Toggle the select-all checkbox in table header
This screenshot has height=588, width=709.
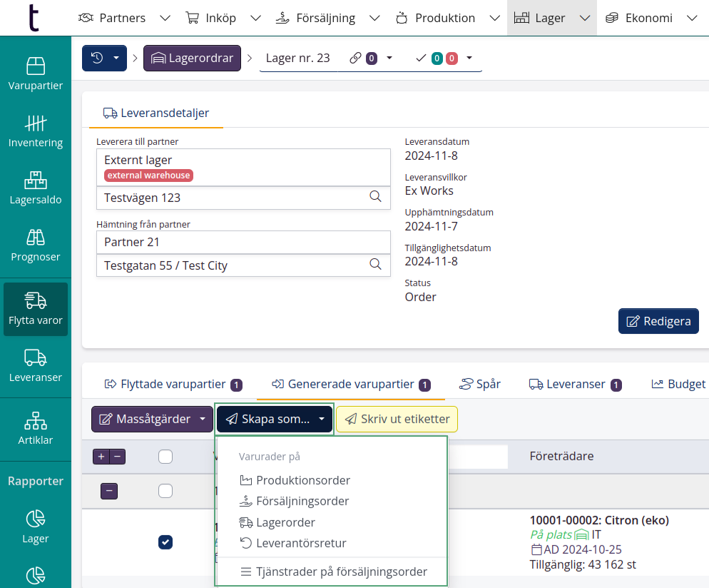point(165,457)
